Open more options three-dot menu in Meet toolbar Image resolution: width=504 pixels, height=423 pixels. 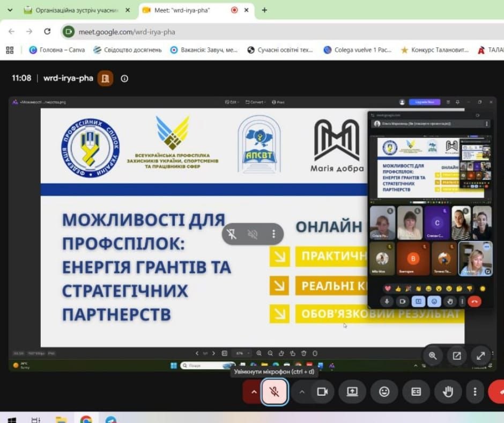(x=475, y=392)
